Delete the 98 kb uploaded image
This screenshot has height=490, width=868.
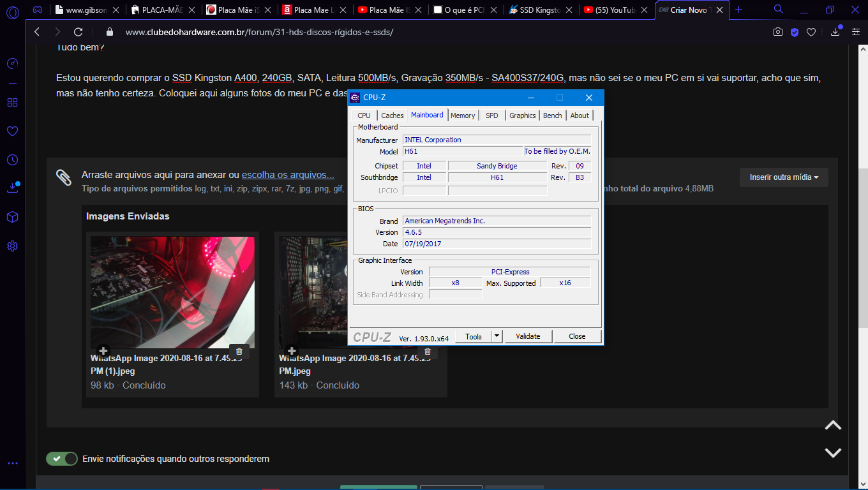[239, 351]
